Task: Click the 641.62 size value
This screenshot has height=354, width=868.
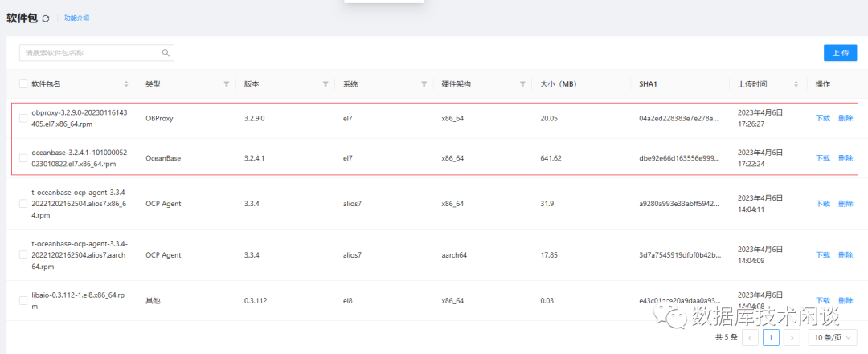Action: [551, 158]
